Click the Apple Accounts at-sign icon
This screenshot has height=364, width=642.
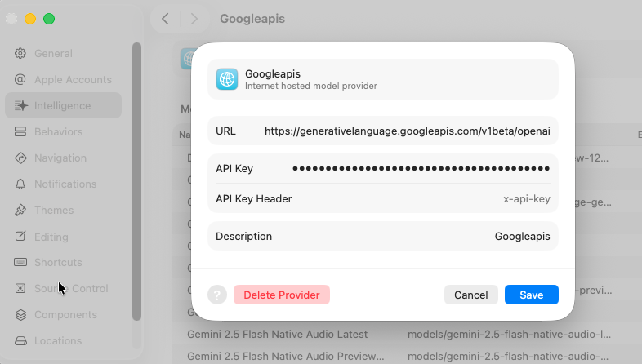pos(20,80)
